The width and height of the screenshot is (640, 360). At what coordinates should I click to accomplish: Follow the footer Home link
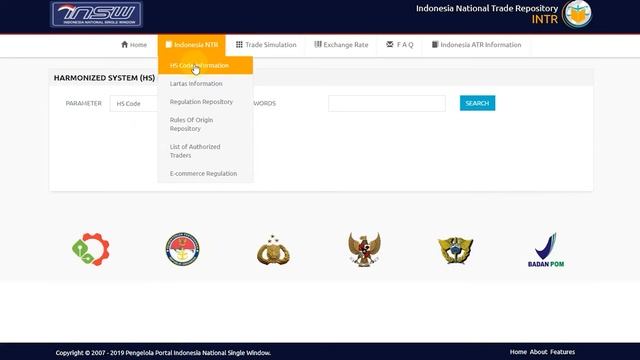pyautogui.click(x=518, y=352)
